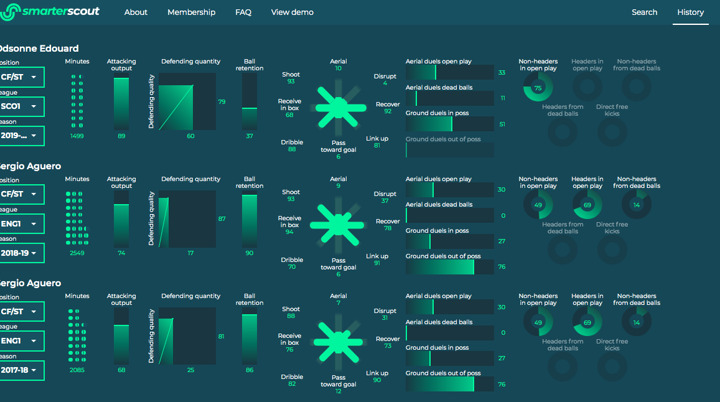Open the FAQ page
Screen dimensions: 720x402
click(x=243, y=12)
